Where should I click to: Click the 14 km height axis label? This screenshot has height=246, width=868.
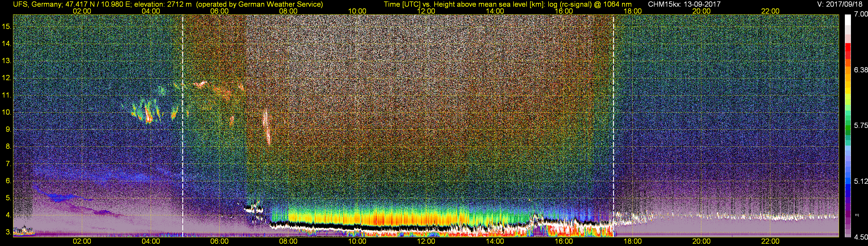[x=7, y=43]
